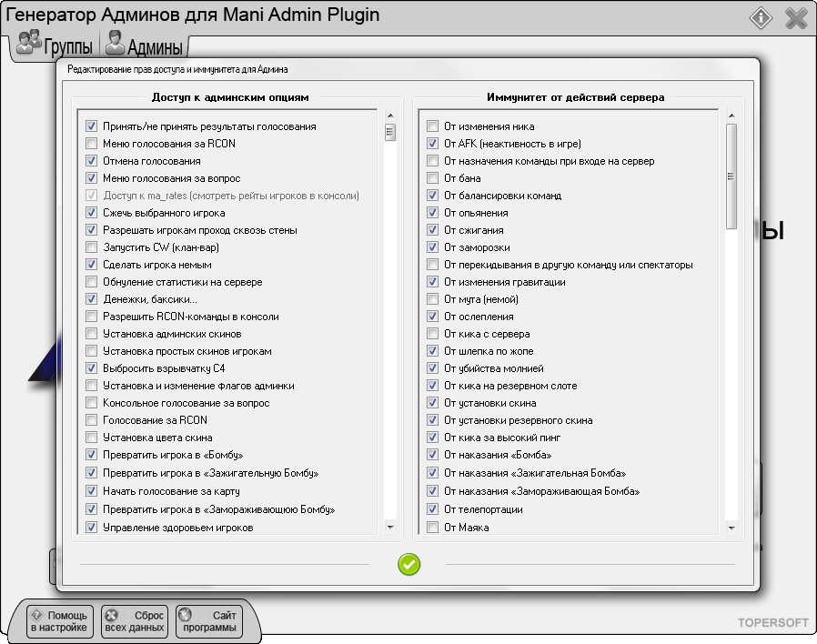Toggle Сделать игрока немым
Screen dimensions: 817x644
[x=91, y=265]
